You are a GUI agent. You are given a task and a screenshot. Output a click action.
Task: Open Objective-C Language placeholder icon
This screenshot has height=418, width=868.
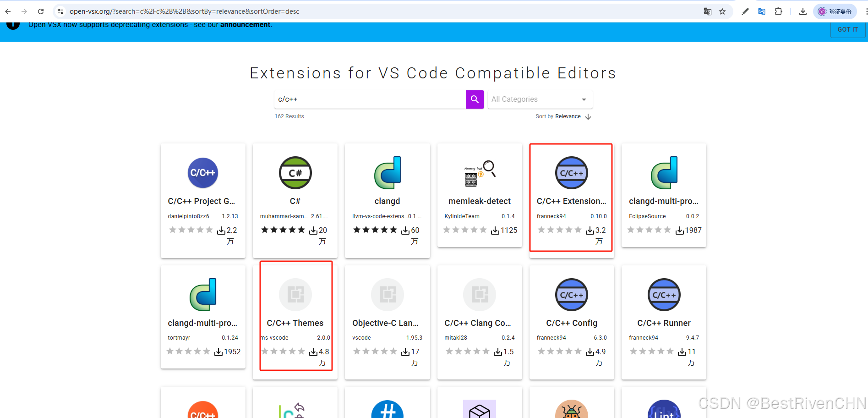pyautogui.click(x=388, y=295)
